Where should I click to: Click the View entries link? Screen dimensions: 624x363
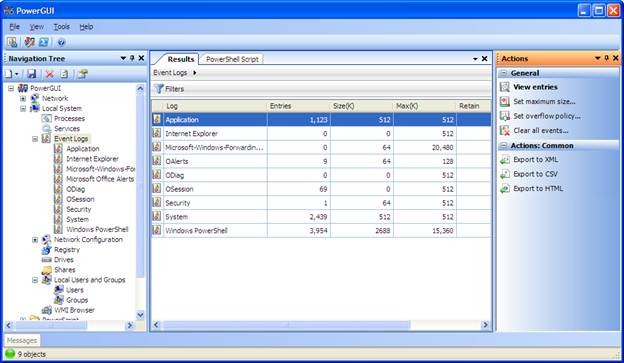coord(535,87)
